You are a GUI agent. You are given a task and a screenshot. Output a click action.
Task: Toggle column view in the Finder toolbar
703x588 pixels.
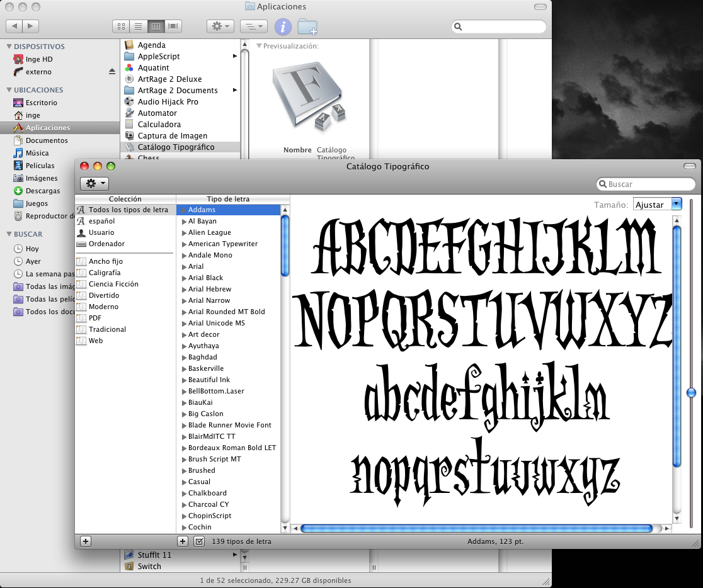(156, 26)
